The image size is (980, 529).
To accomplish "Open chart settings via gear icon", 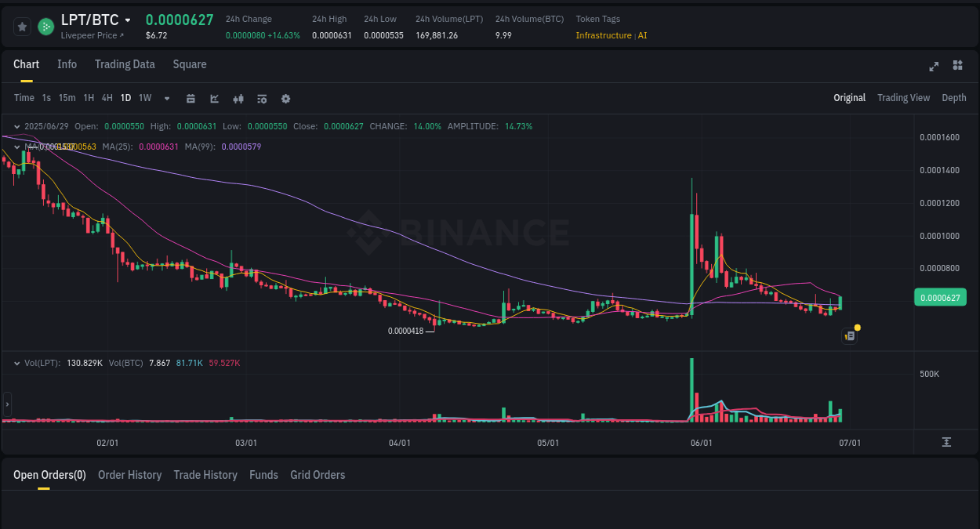I will pos(285,98).
